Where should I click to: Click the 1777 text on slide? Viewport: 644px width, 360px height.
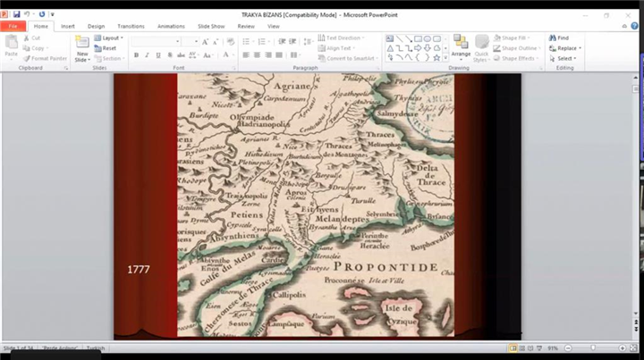139,270
